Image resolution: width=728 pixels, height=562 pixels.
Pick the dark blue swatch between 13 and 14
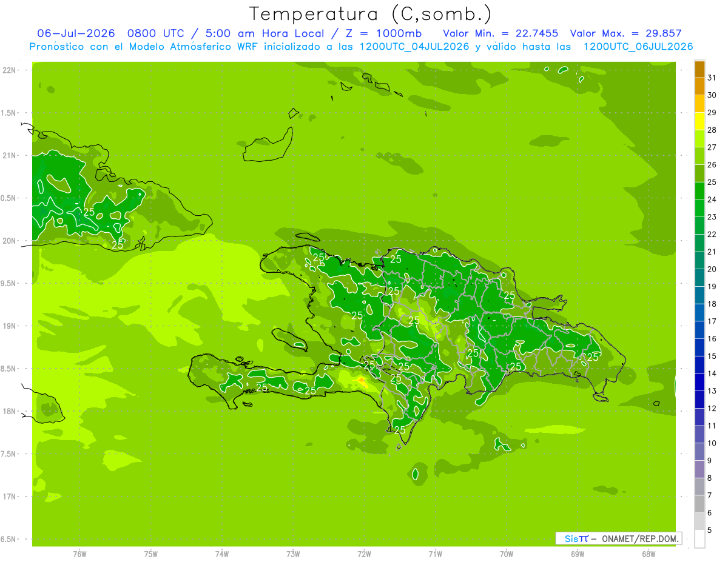(699, 382)
